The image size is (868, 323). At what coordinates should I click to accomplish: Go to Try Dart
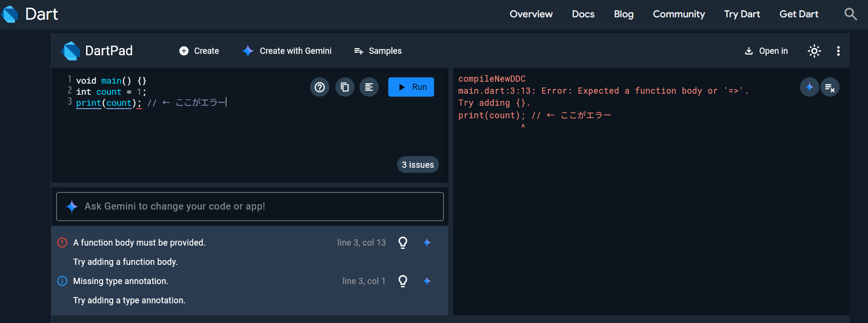click(x=742, y=14)
